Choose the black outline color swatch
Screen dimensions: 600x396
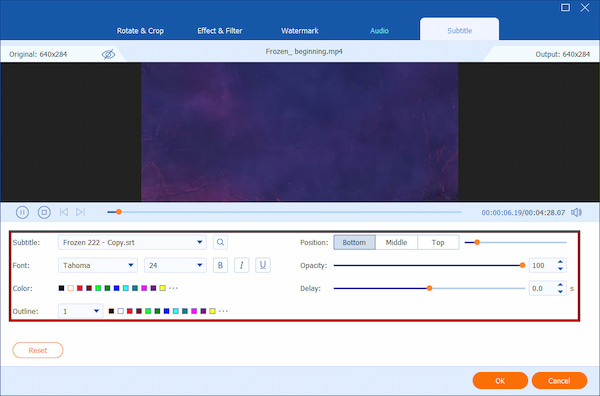(111, 311)
